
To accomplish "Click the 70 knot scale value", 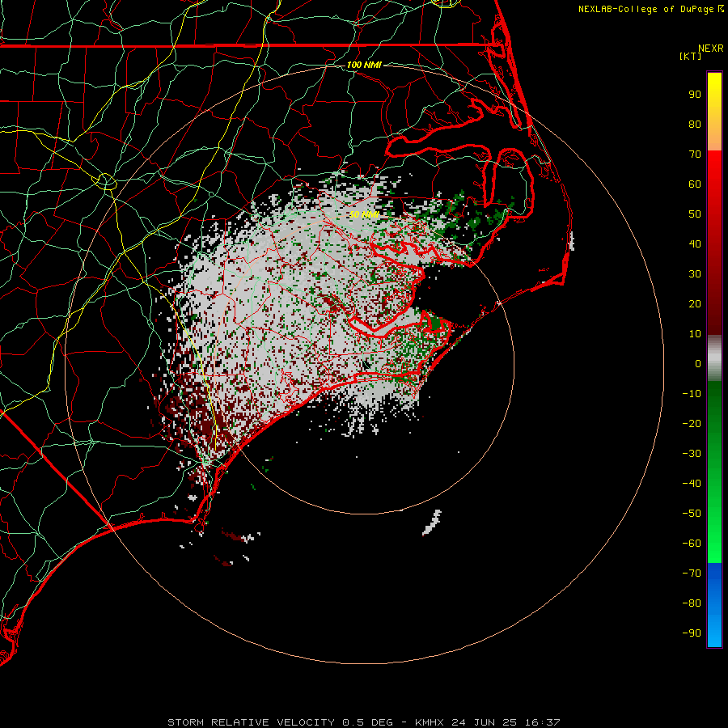I will point(695,154).
